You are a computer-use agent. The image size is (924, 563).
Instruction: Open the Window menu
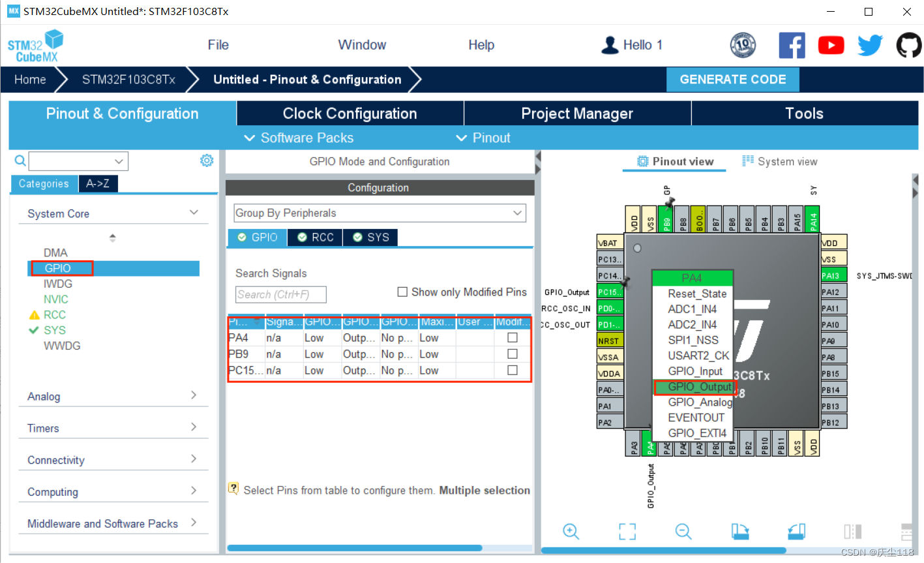click(x=362, y=45)
